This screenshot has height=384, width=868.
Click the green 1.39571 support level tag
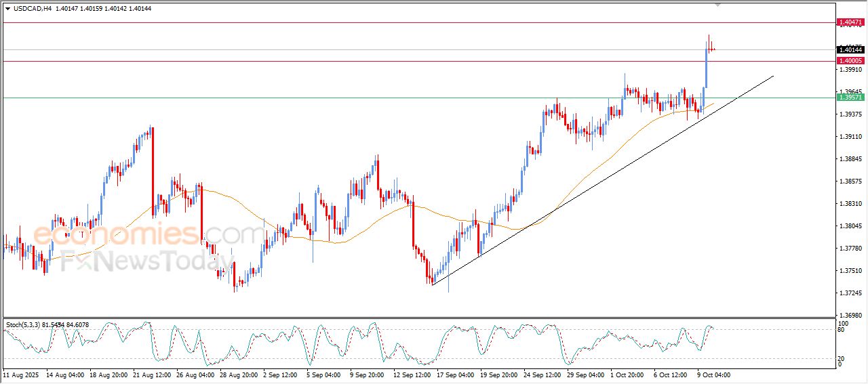point(850,98)
